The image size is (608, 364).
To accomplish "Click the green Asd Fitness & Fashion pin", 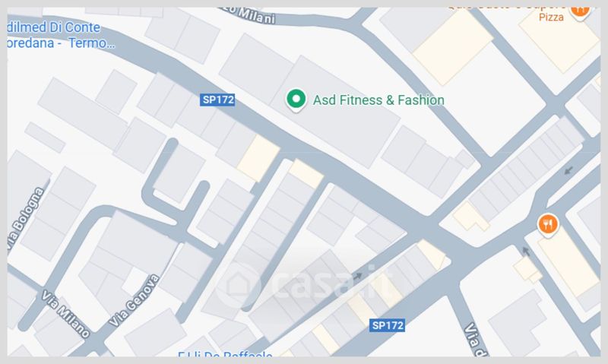I will [x=296, y=100].
